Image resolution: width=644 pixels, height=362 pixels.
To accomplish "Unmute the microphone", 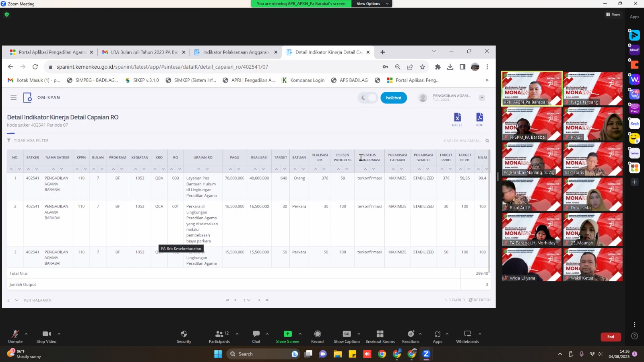I will pos(15,334).
